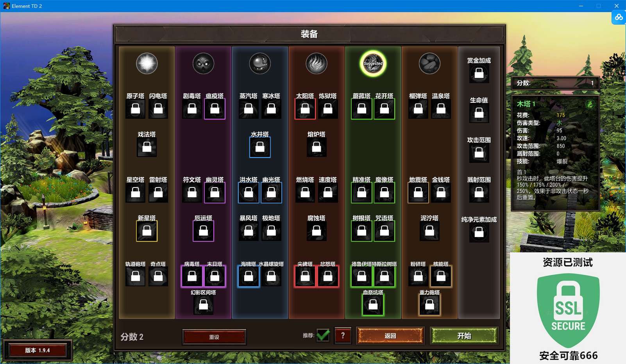
Task: Click the locked 剧毒塔 tower slot
Action: pos(192,109)
